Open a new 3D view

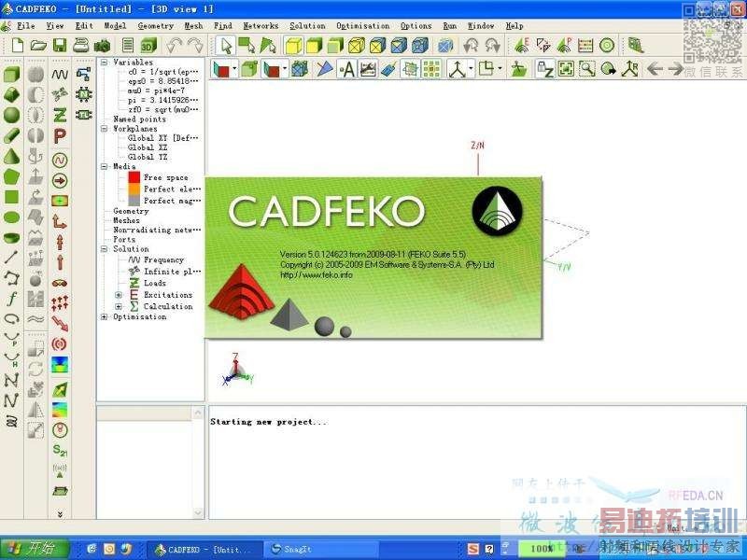click(148, 45)
